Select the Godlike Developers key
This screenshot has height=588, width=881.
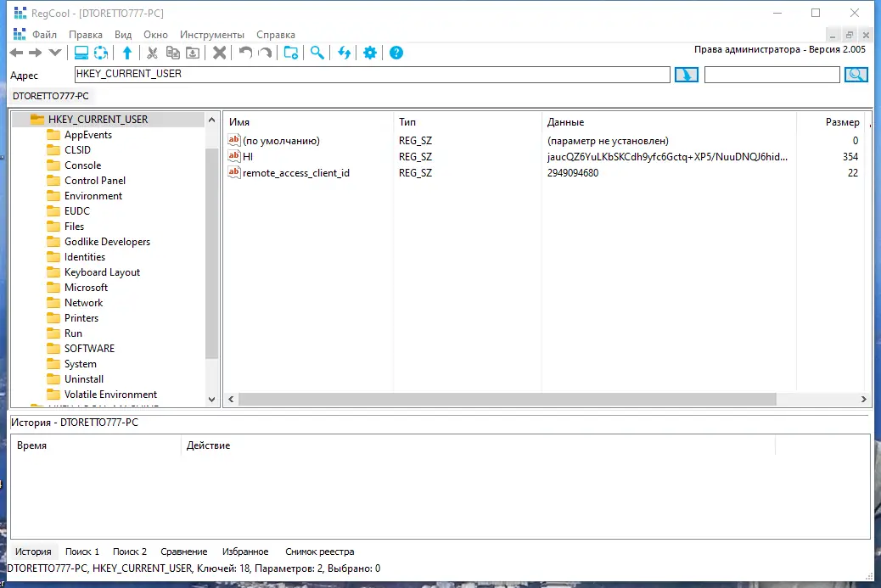pos(107,242)
